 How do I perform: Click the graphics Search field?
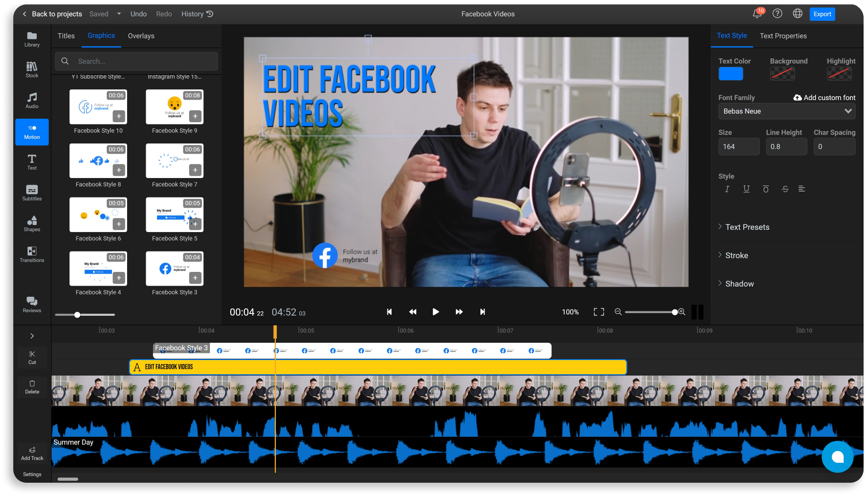(136, 61)
